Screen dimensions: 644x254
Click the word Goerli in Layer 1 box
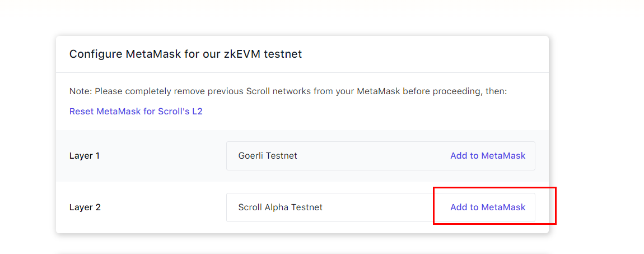pos(250,156)
